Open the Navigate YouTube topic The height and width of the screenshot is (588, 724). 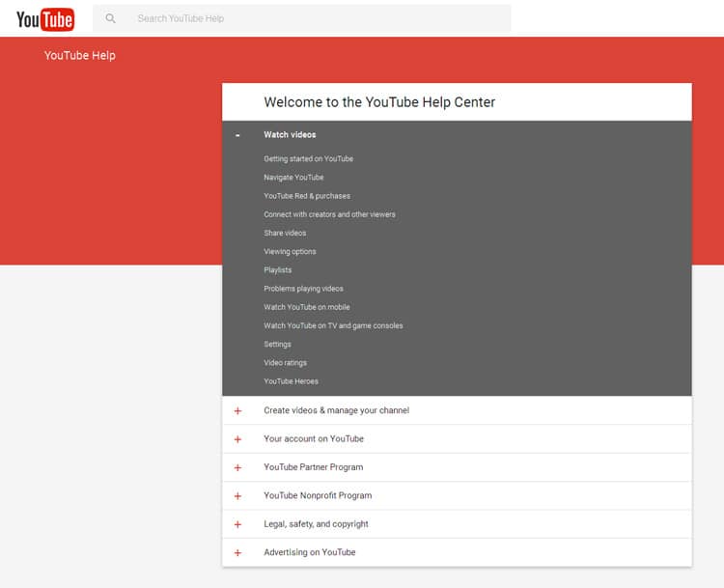pyautogui.click(x=293, y=178)
